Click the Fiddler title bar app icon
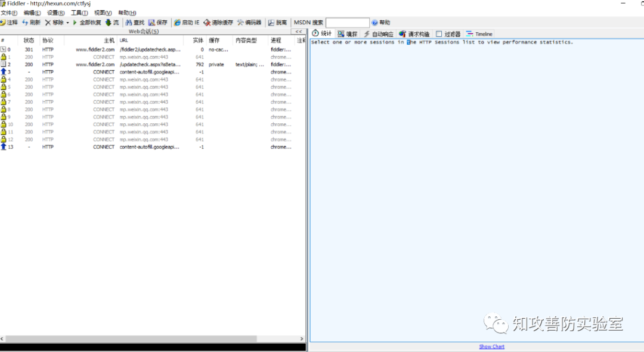The height and width of the screenshot is (352, 644). pyautogui.click(x=3, y=4)
